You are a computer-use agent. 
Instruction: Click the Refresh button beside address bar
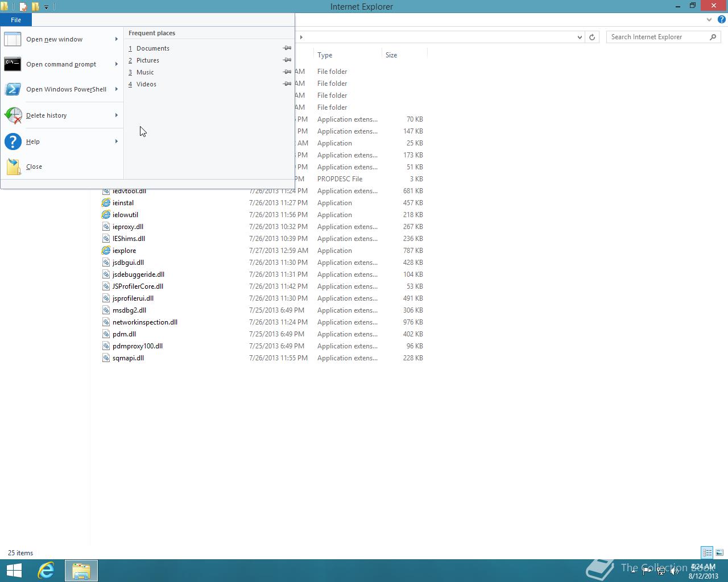[592, 37]
